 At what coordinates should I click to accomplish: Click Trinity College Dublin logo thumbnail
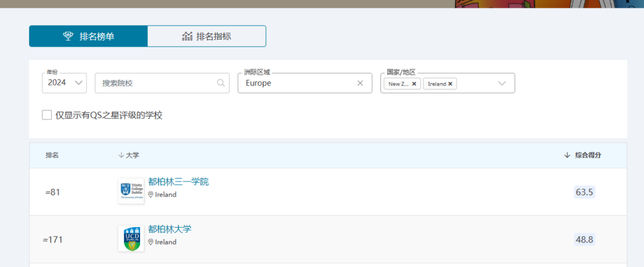131,191
